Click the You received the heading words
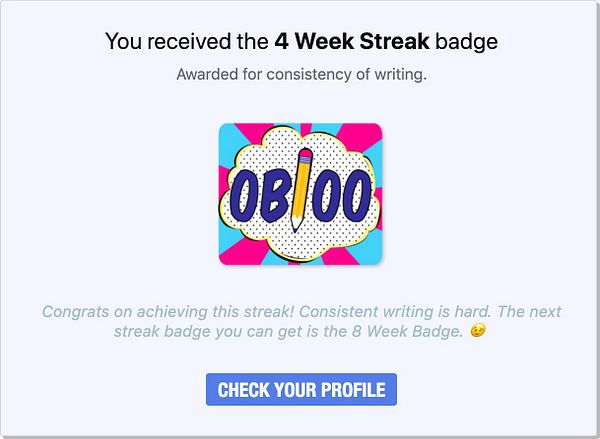The width and height of the screenshot is (600, 439). [x=187, y=41]
